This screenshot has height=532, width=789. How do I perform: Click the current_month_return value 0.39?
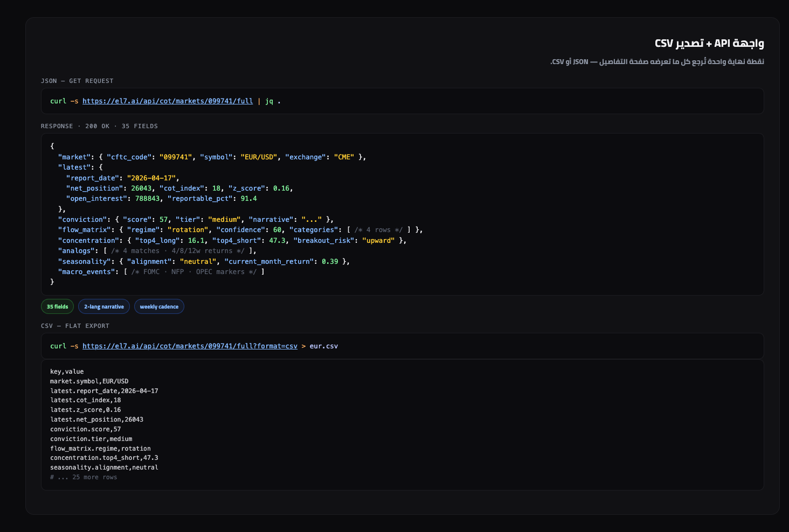pos(330,262)
